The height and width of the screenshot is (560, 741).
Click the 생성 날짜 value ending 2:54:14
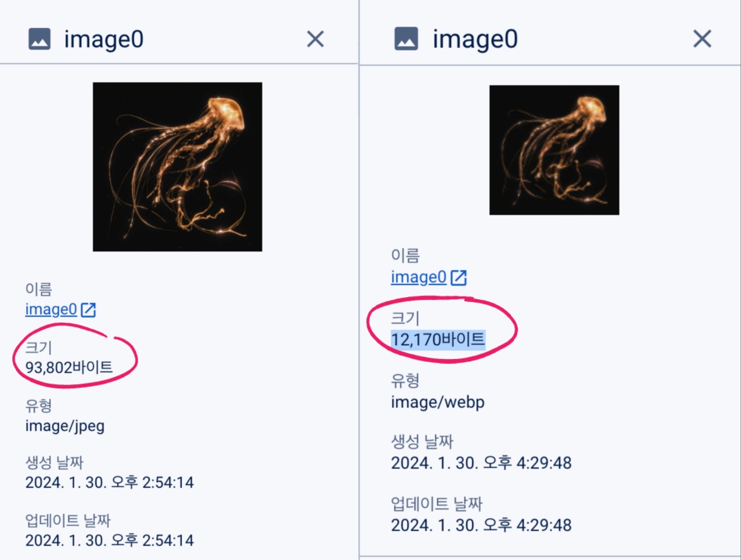(x=110, y=483)
